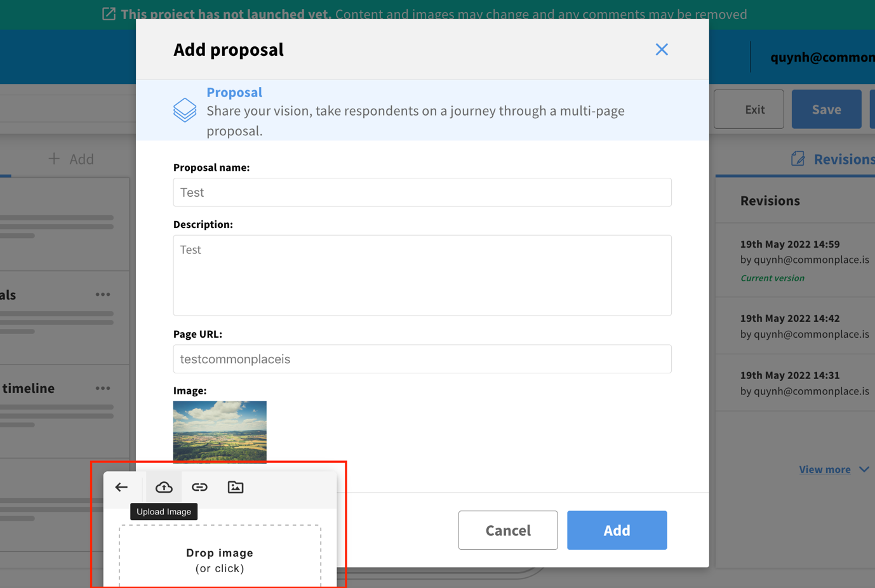
Task: Click the Proposal layers icon
Action: [x=185, y=110]
